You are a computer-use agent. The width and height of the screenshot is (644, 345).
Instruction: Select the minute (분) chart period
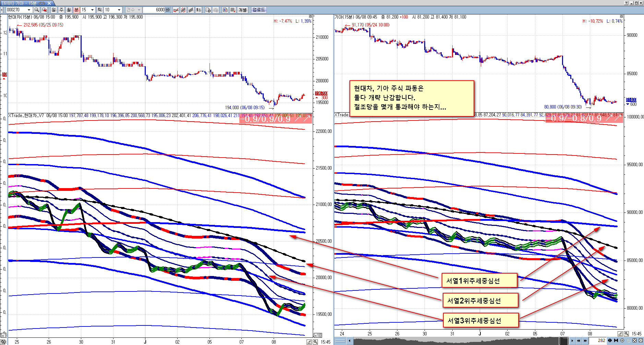point(76,10)
